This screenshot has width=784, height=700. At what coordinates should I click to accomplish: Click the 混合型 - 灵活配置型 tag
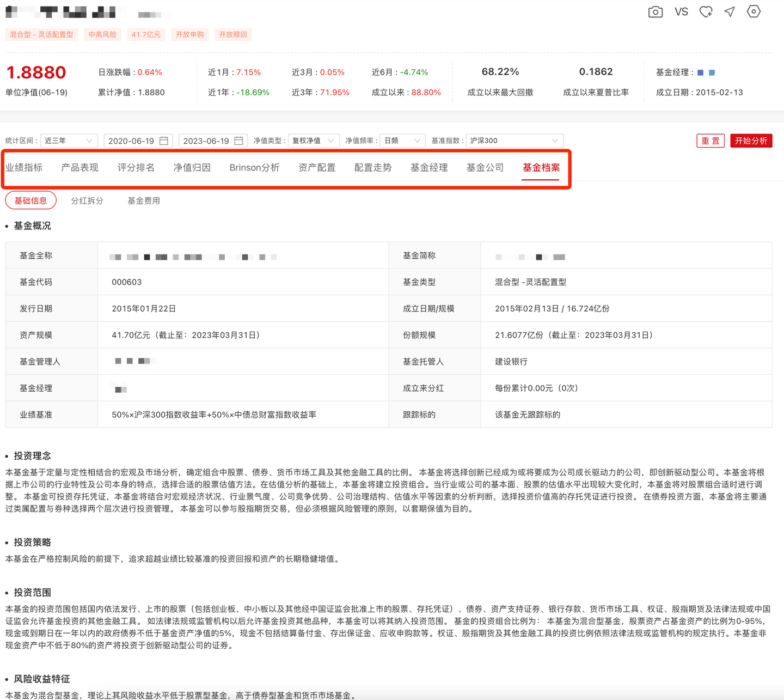tap(41, 34)
